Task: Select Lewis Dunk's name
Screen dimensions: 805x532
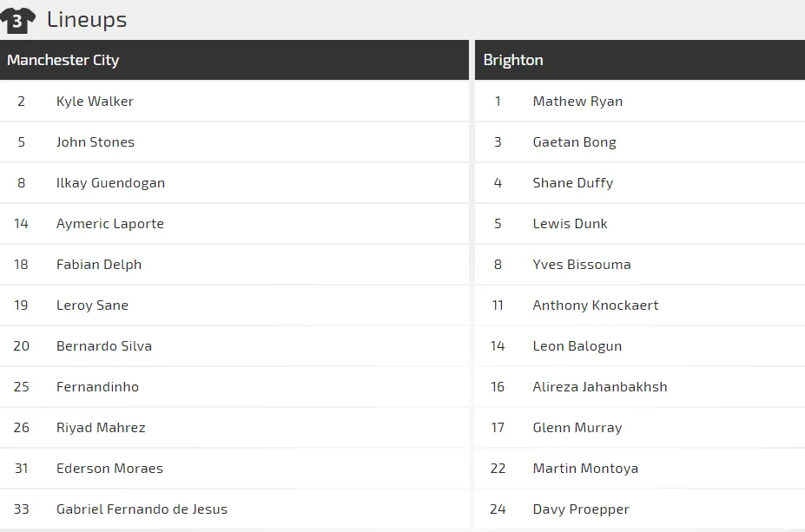Action: point(570,224)
